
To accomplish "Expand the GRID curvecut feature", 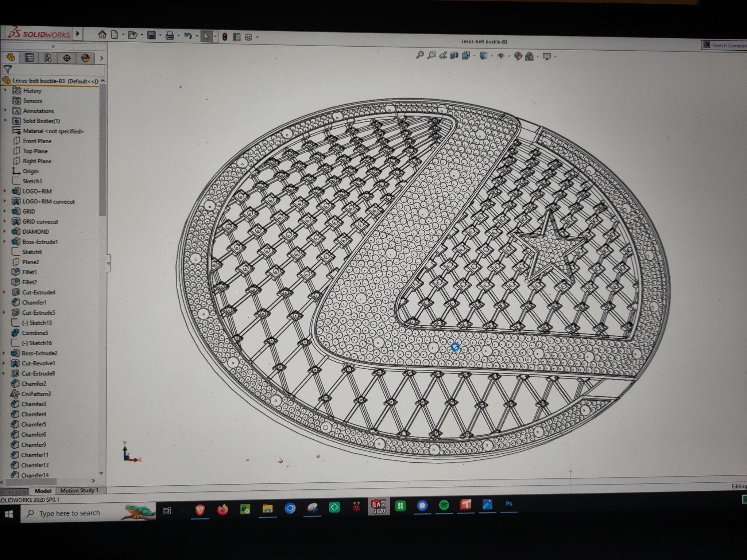I will point(5,221).
